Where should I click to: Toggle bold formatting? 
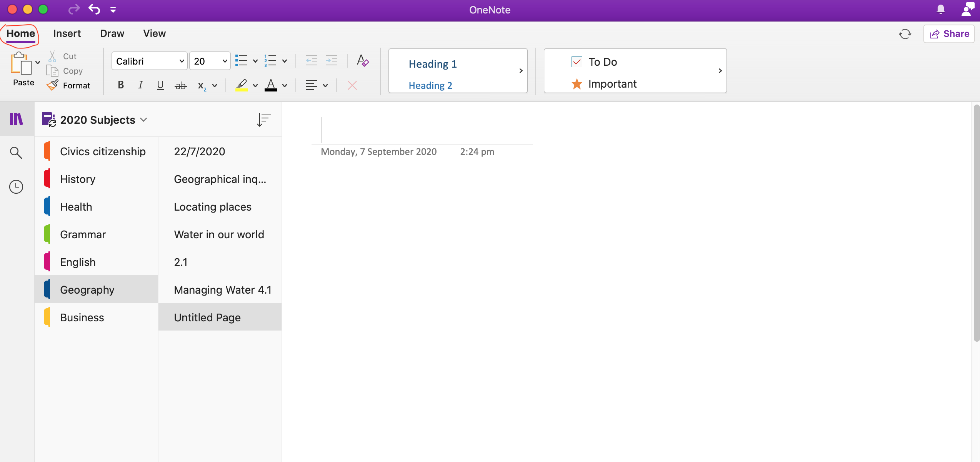point(120,85)
